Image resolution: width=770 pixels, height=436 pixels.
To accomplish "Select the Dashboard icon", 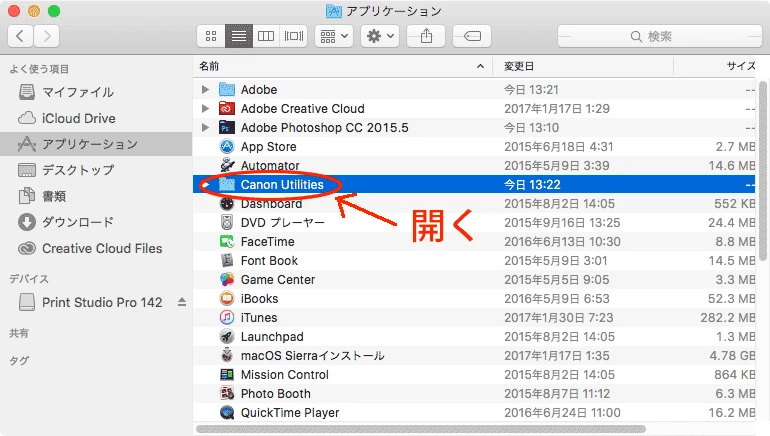I will (227, 203).
